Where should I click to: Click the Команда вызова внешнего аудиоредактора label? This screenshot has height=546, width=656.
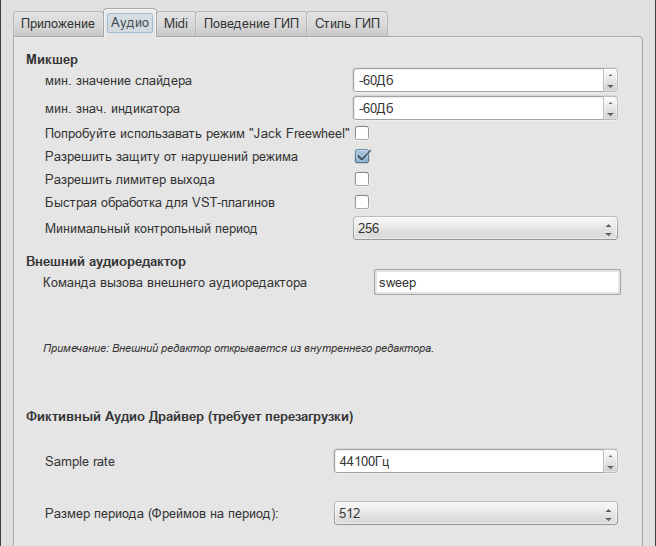[175, 283]
